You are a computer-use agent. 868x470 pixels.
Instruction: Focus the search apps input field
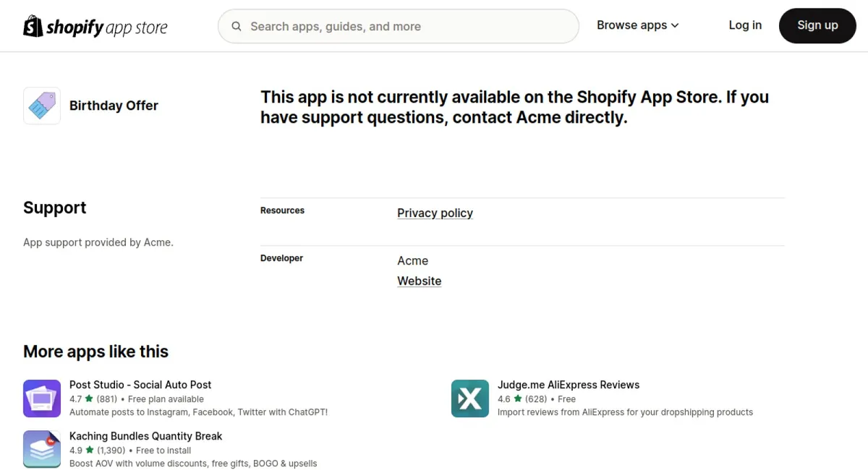(x=405, y=27)
